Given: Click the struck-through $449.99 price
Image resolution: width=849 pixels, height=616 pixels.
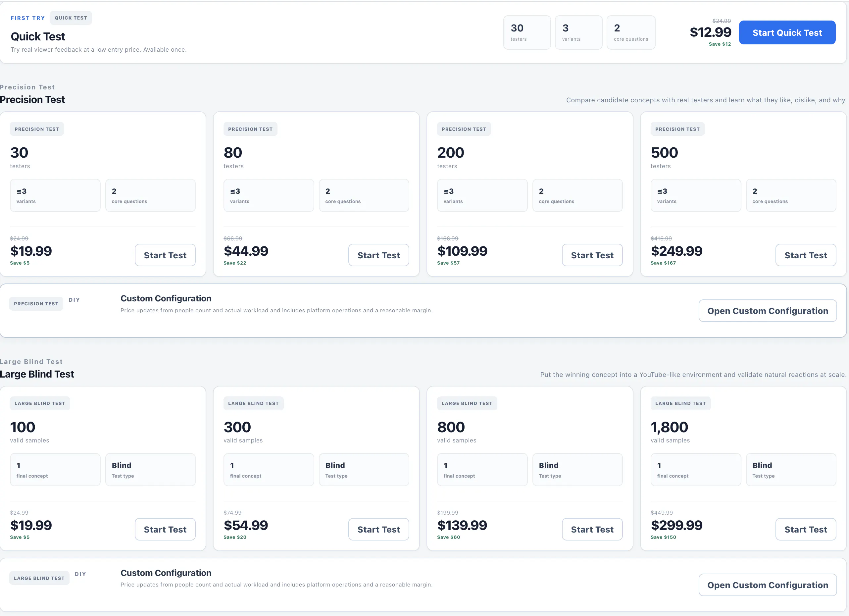Looking at the screenshot, I should pos(662,513).
